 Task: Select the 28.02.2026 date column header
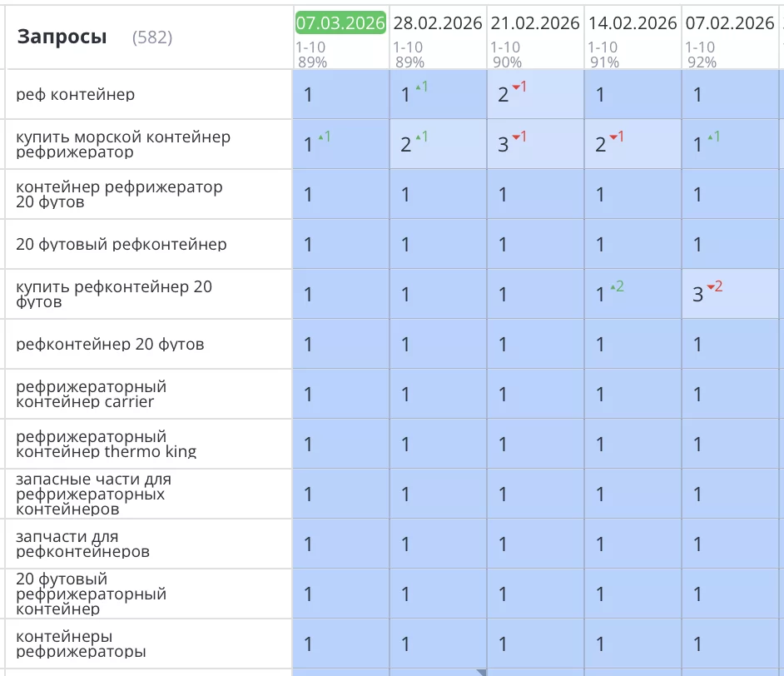click(438, 23)
